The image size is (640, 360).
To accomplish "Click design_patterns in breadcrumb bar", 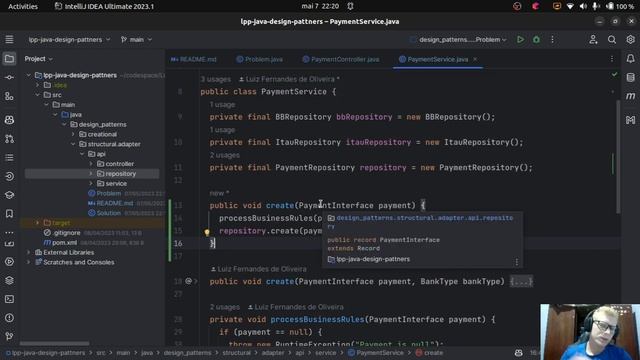I will pos(187,353).
